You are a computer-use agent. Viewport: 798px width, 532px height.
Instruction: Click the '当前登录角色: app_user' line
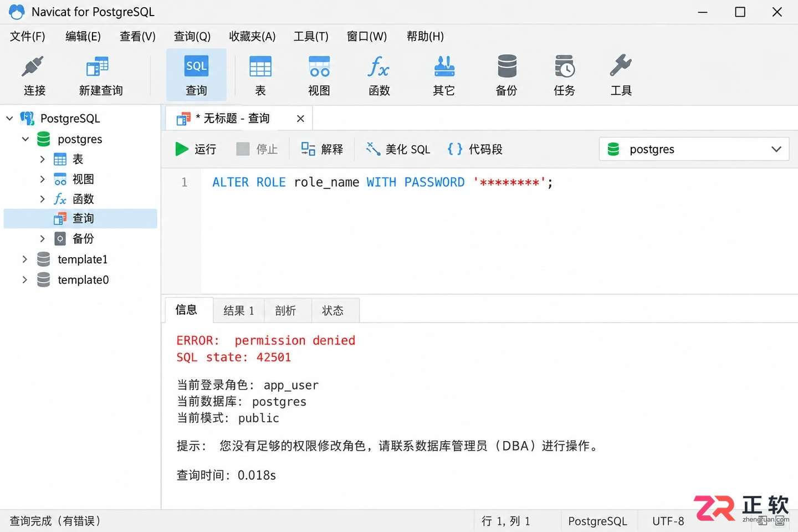coord(247,385)
